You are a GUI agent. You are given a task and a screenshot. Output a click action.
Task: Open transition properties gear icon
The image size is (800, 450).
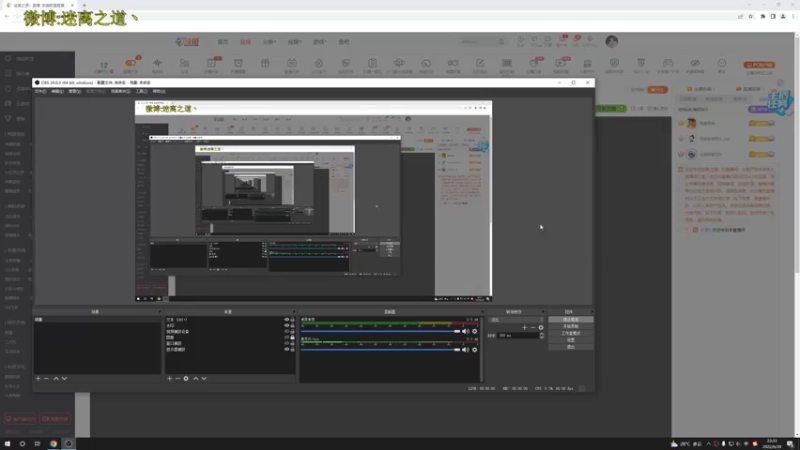tap(541, 328)
